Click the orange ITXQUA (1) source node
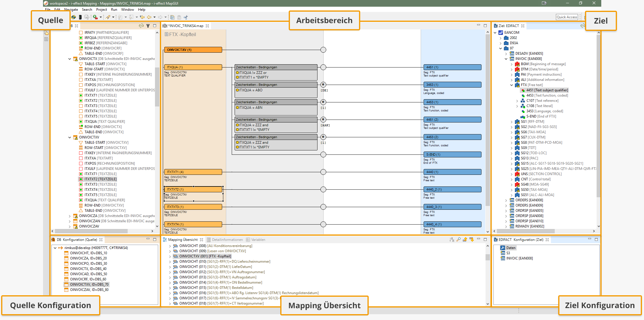644x320 pixels. pos(193,67)
